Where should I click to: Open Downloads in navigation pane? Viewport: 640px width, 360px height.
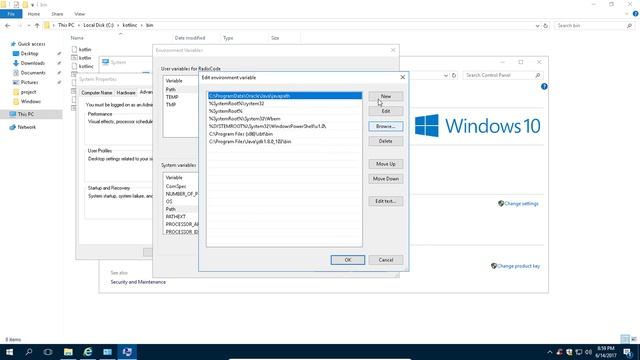32,63
